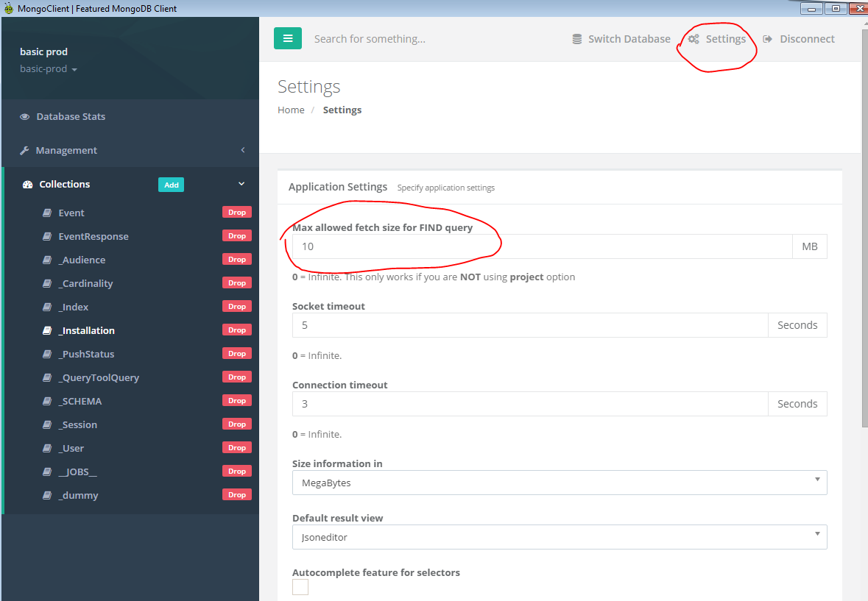Click Settings in top navigation

point(717,39)
